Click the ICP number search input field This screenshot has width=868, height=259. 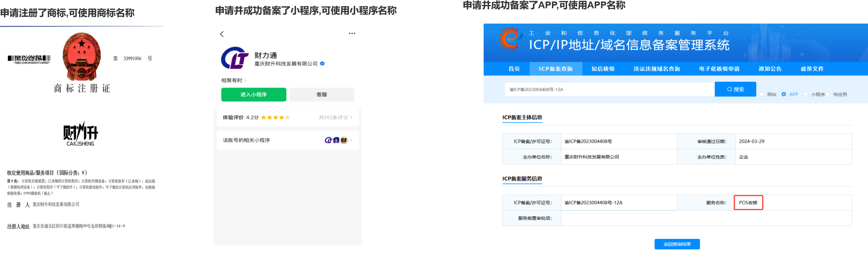[x=609, y=89]
